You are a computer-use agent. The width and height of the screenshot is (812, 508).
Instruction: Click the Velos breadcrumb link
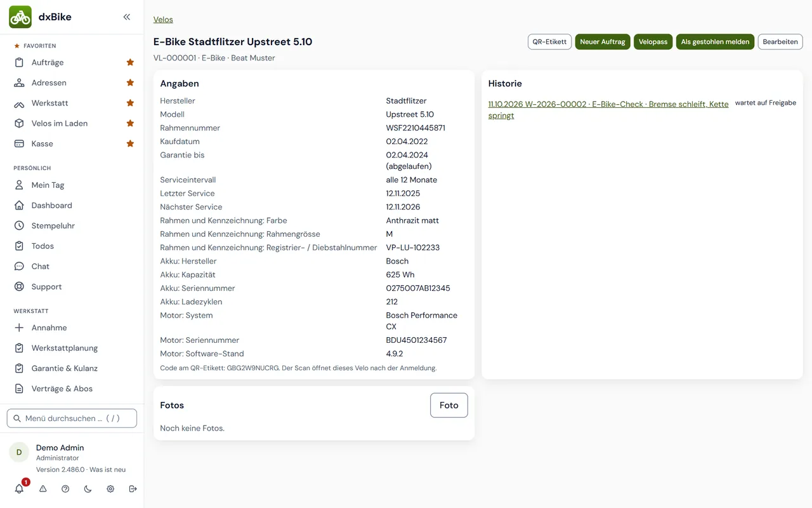pyautogui.click(x=163, y=20)
